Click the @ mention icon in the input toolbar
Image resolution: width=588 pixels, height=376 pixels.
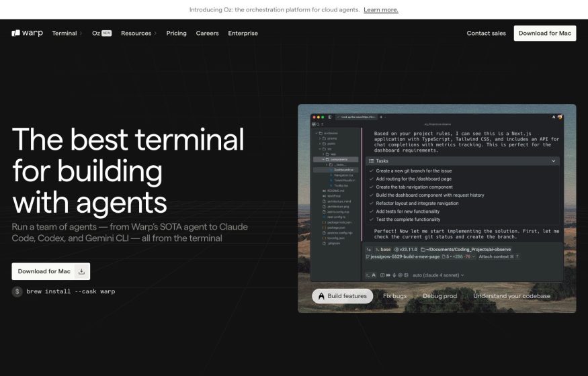400,275
